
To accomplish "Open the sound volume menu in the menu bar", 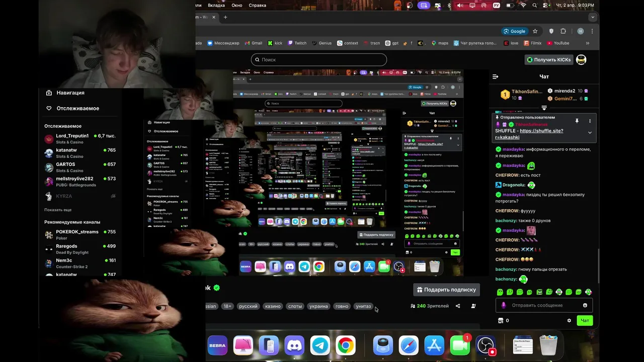I will (460, 5).
